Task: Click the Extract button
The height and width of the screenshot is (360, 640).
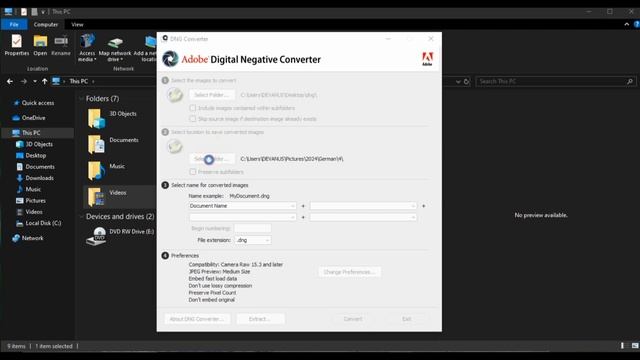Action: pos(260,319)
